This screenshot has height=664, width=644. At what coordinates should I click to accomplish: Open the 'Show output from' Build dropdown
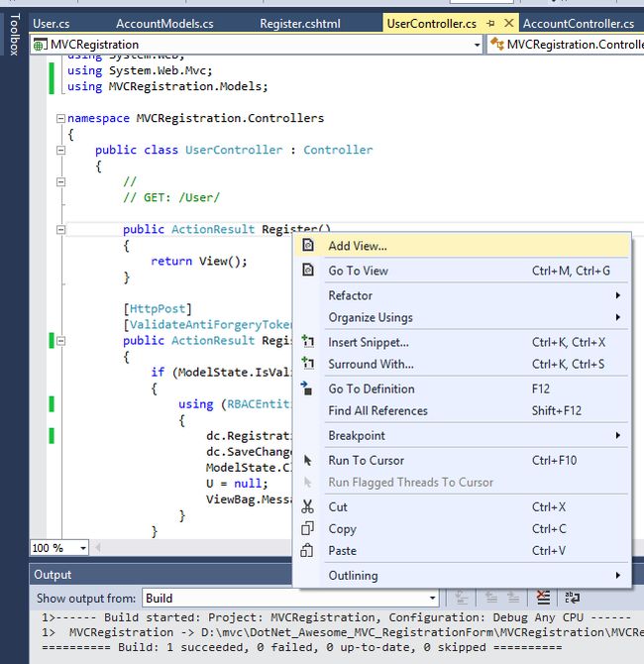[432, 599]
